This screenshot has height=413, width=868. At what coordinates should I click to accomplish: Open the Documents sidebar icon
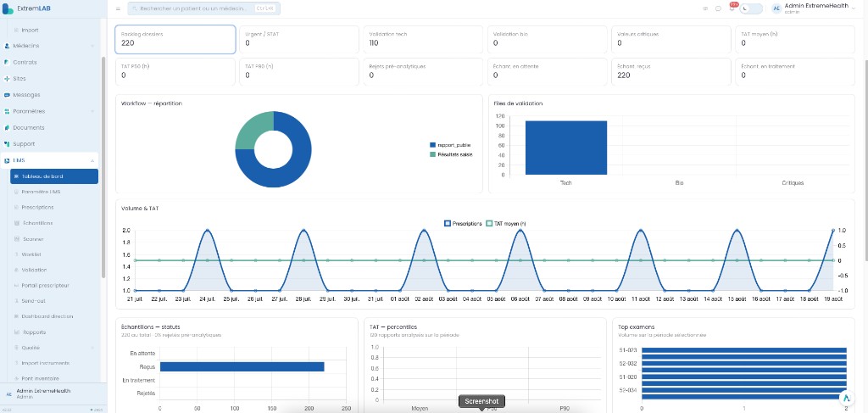tap(7, 127)
